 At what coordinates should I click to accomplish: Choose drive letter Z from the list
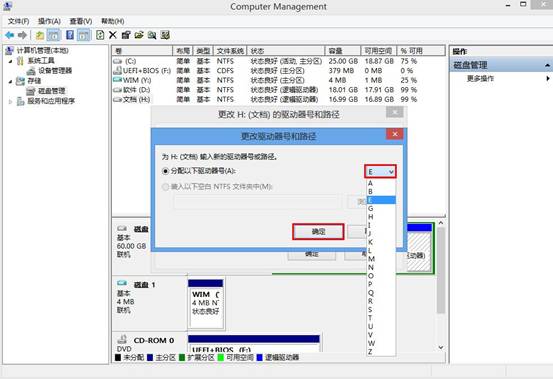pyautogui.click(x=381, y=352)
